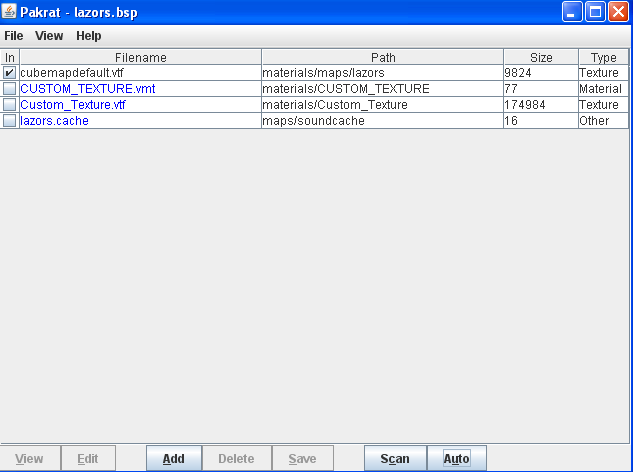The image size is (633, 472).
Task: Click the In column header
Action: pos(9,58)
